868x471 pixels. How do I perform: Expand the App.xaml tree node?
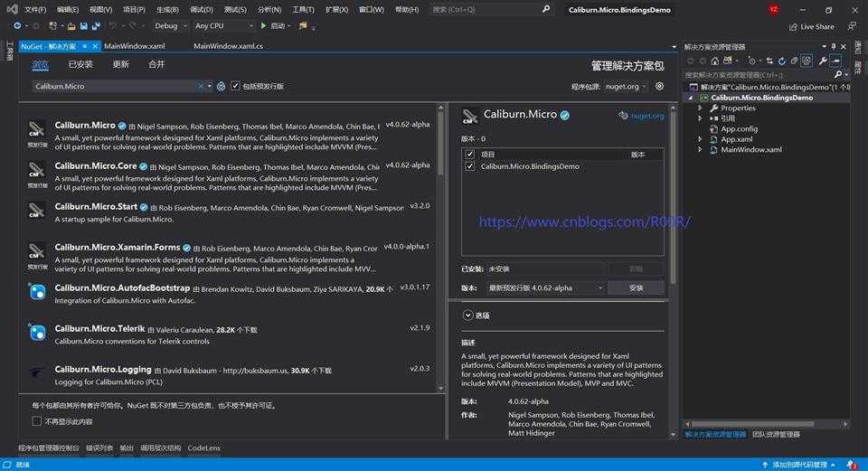coord(700,139)
